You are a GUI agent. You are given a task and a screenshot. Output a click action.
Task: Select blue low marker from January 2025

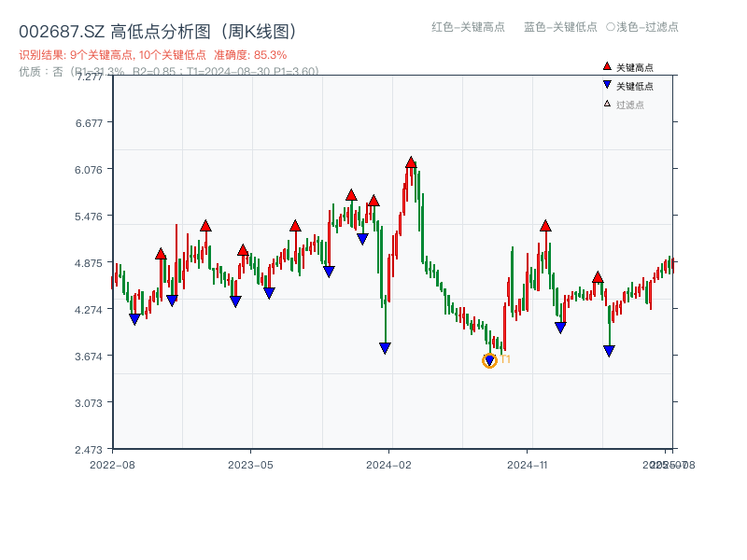click(x=561, y=328)
